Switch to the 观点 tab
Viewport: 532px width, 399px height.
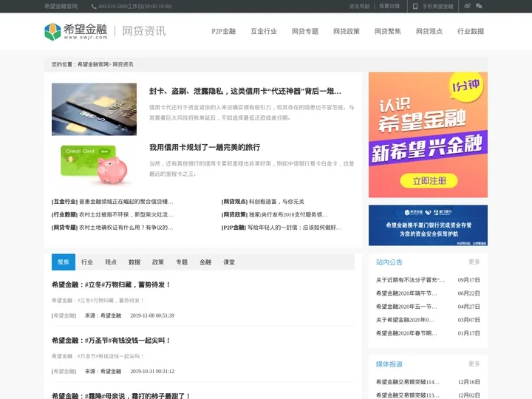111,262
